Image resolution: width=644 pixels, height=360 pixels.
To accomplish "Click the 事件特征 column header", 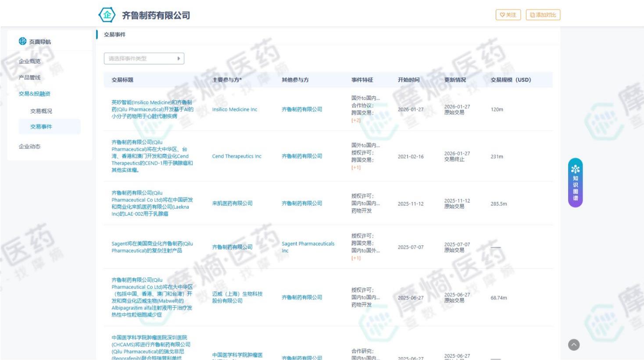I will click(x=362, y=80).
